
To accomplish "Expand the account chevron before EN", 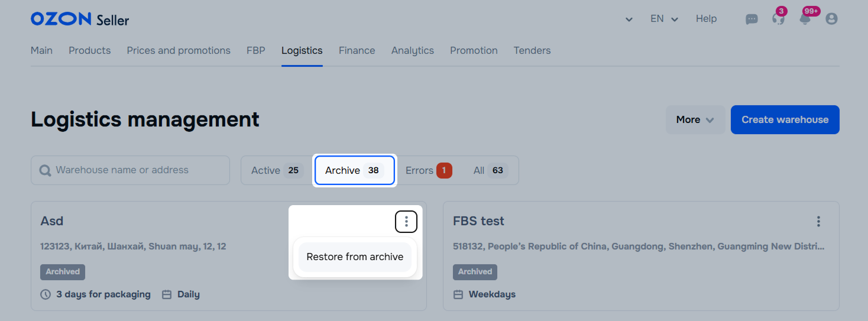I will tap(629, 20).
